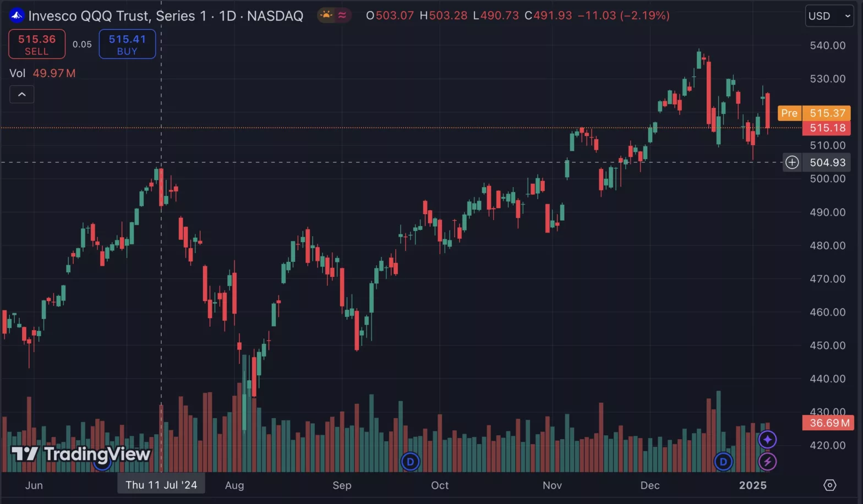The width and height of the screenshot is (863, 504).
Task: Click the 504.93 crosshair price label
Action: 827,162
